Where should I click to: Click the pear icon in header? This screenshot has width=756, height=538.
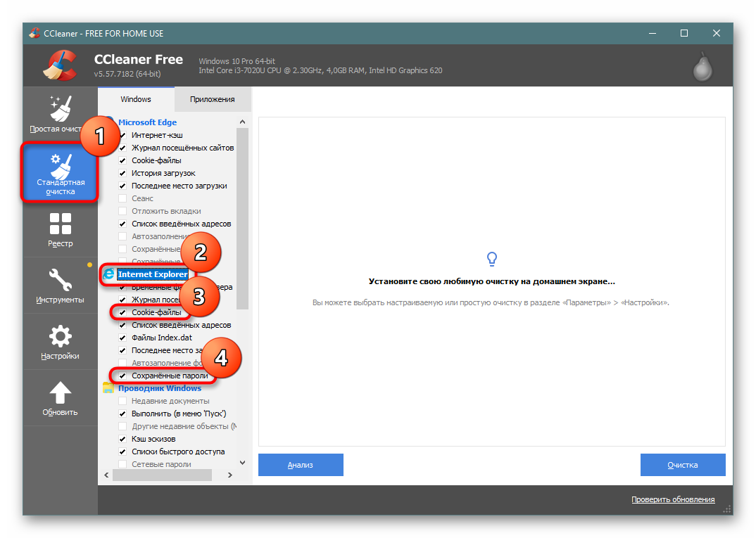(703, 66)
